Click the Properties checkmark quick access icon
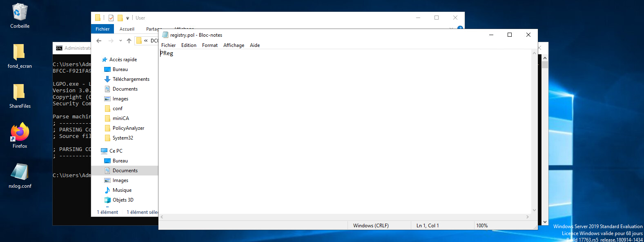The image size is (644, 242). tap(111, 18)
